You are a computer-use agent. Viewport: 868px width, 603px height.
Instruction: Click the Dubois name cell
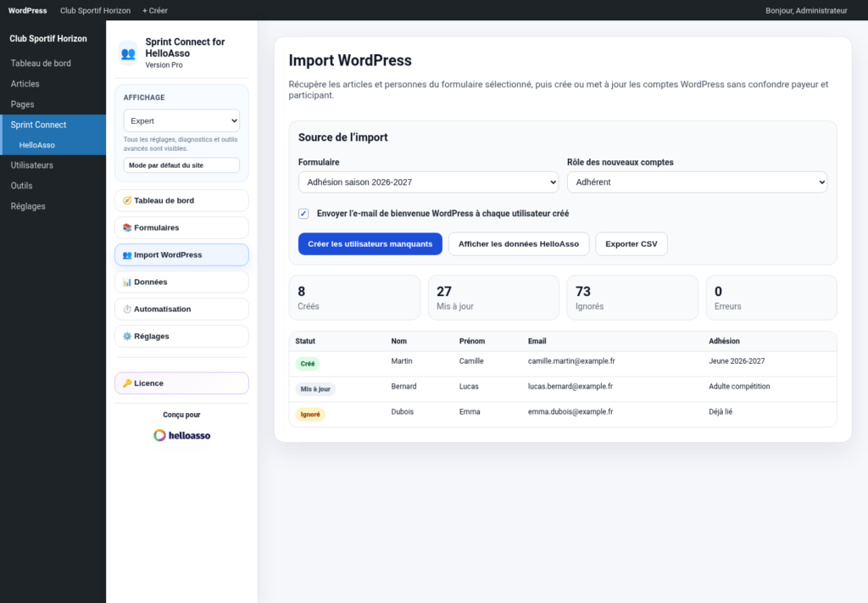pyautogui.click(x=402, y=412)
